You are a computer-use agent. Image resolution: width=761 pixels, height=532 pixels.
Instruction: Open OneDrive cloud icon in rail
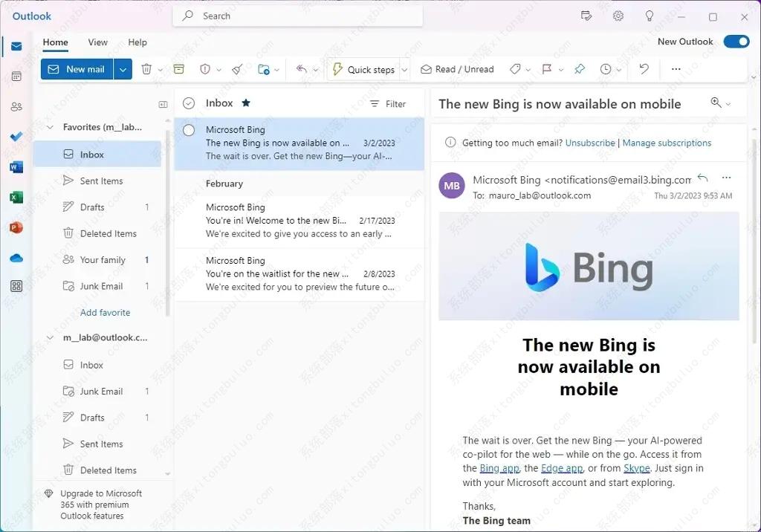coord(16,258)
